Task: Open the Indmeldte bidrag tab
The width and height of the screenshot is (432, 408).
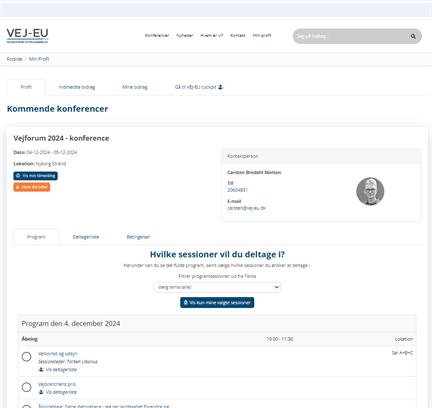Action: tap(77, 87)
